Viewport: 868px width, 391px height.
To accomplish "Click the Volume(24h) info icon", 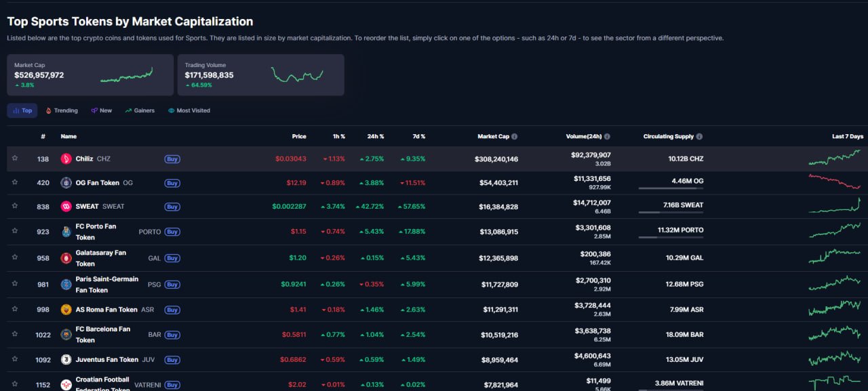I will [x=607, y=136].
